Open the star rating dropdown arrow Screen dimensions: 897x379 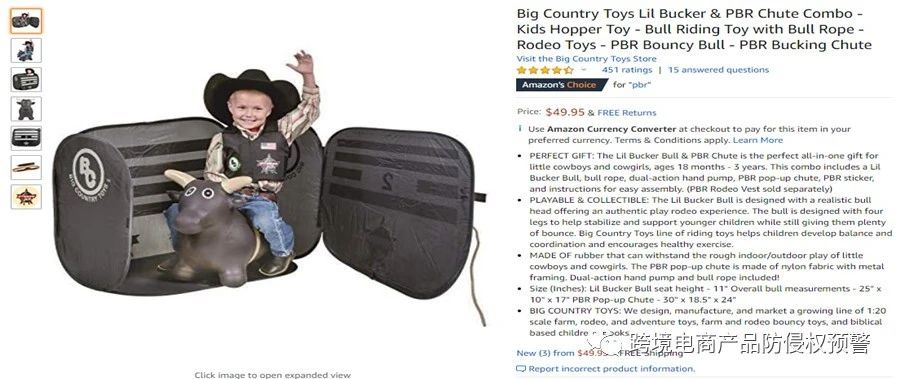(584, 70)
